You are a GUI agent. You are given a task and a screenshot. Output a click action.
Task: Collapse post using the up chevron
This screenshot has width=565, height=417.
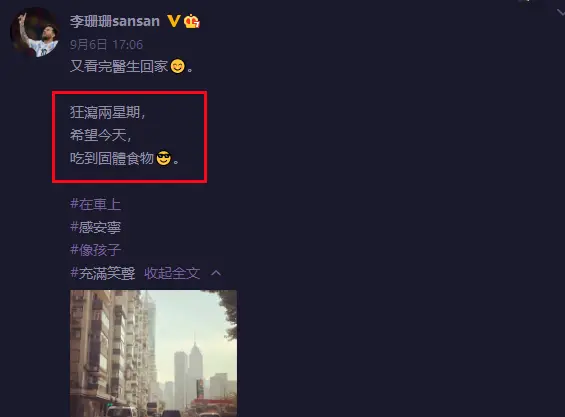tap(216, 273)
